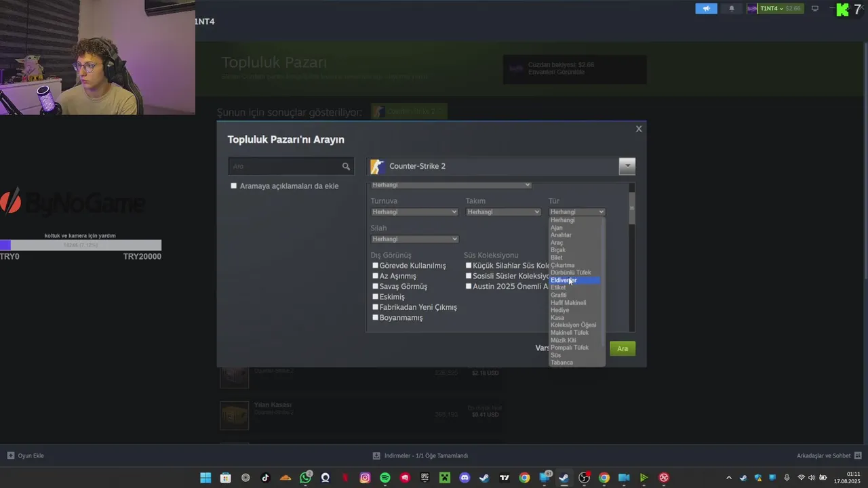Tick the Austin 2025 Önemli checkbox
Screen dimensions: 868x488
468,286
